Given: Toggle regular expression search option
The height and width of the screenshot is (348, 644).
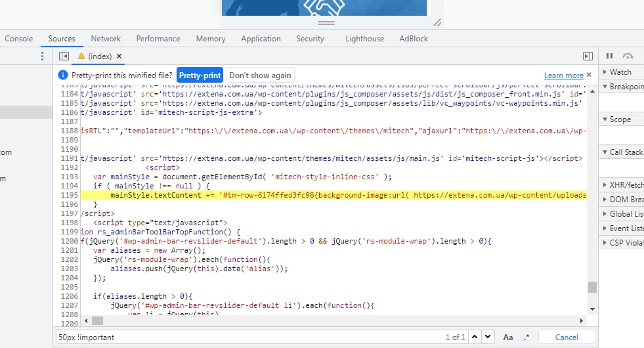Looking at the screenshot, I should (526, 337).
